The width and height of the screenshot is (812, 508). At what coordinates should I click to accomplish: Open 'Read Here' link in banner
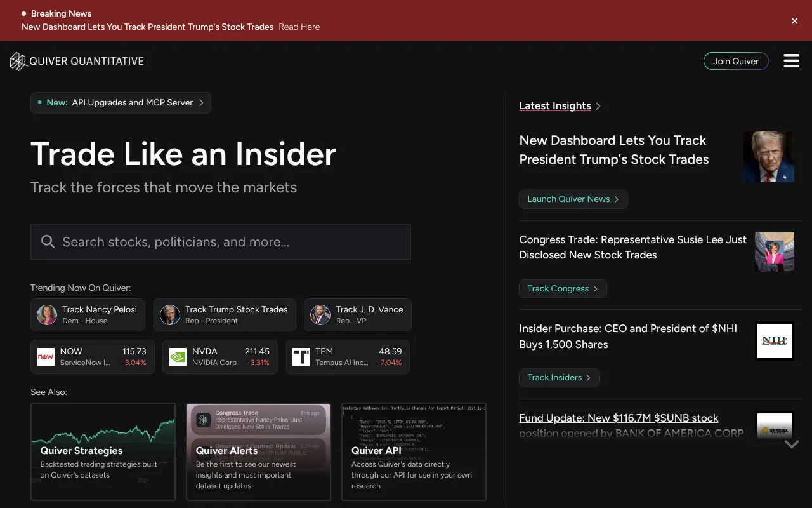click(299, 27)
